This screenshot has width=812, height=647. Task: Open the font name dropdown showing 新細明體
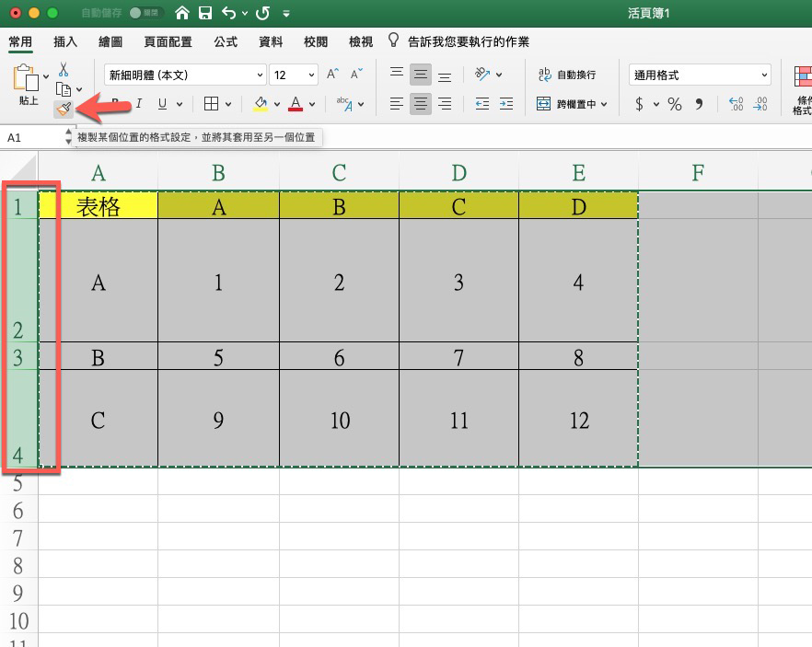184,75
